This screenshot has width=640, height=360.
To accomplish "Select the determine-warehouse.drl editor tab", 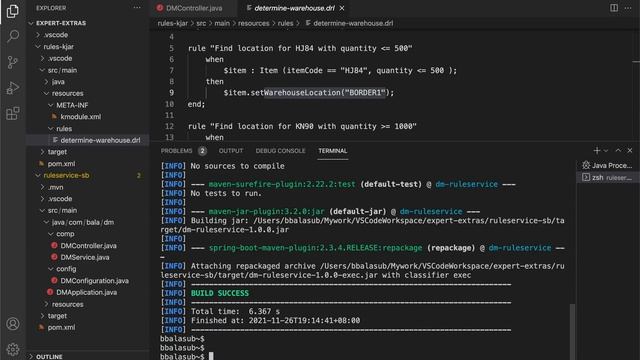I will coord(294,8).
